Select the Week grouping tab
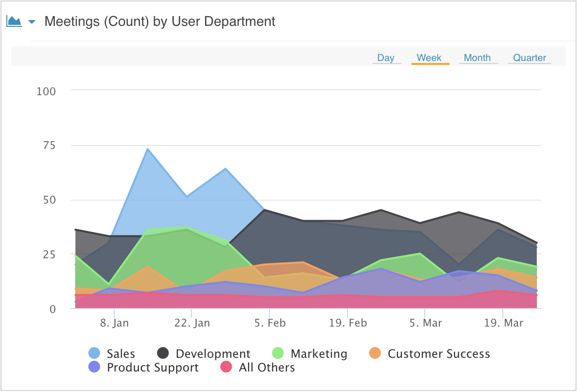The width and height of the screenshot is (577, 392). click(429, 58)
